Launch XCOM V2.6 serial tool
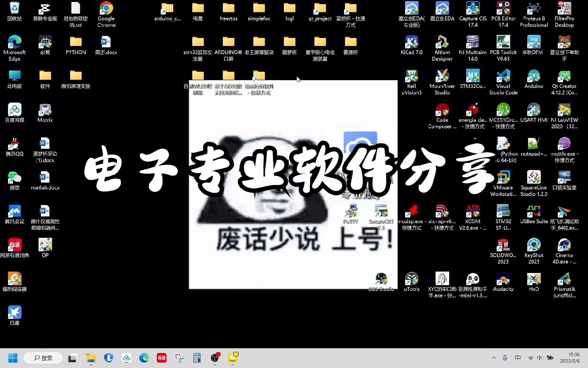Screen dimensions: 588x368 (x=473, y=217)
